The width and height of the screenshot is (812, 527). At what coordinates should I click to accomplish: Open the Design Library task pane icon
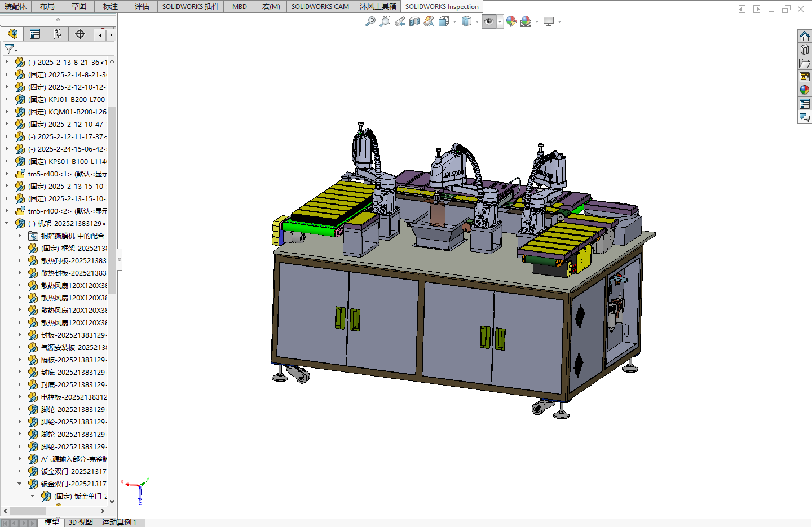click(805, 50)
